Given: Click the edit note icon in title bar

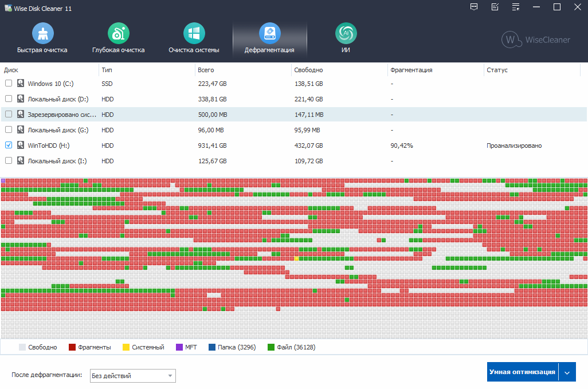Looking at the screenshot, I should (495, 7).
